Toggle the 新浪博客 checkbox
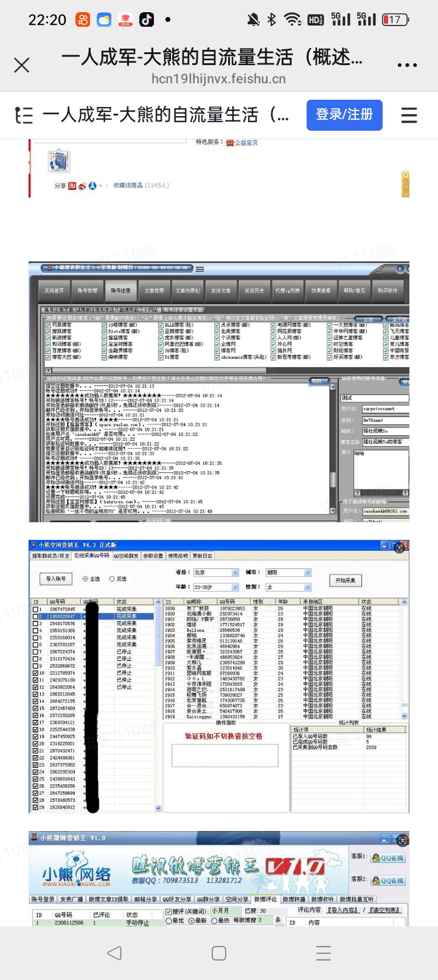The height and width of the screenshot is (980, 438). (x=49, y=337)
